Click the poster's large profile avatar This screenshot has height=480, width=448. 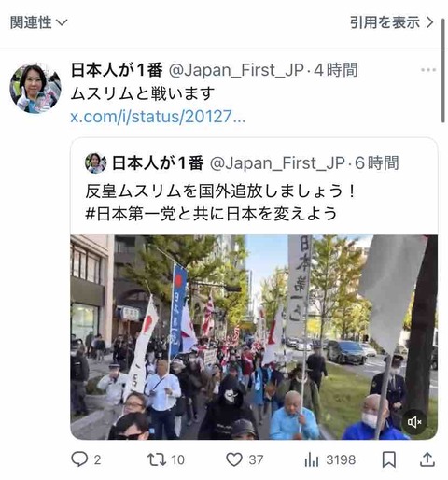[x=35, y=88]
